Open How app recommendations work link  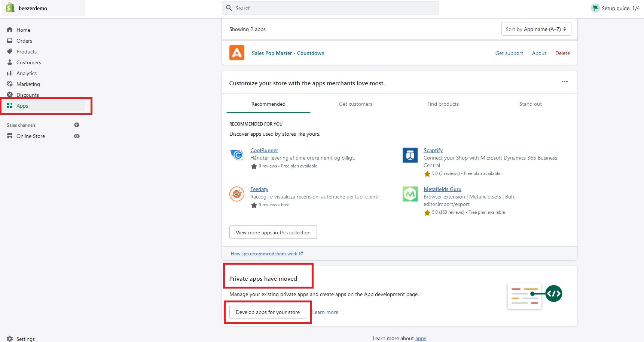[x=264, y=254]
